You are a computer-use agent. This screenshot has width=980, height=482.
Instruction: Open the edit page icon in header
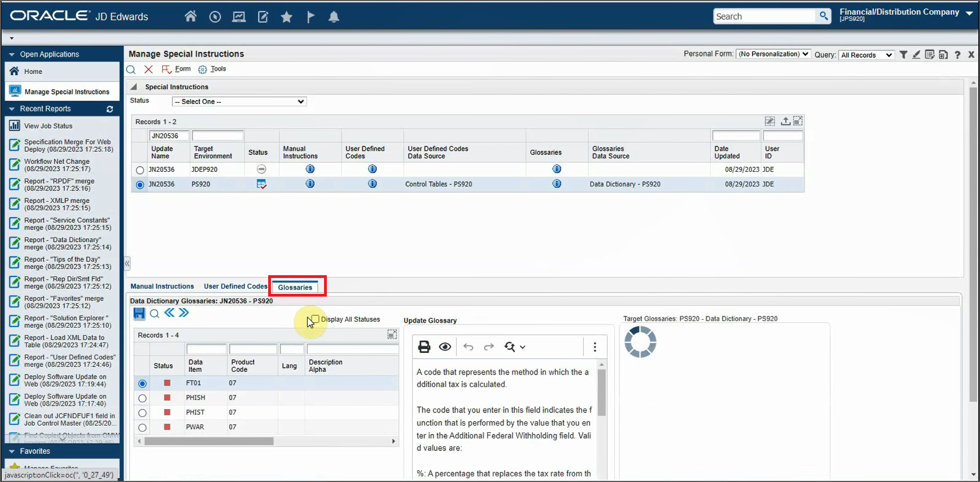[263, 17]
